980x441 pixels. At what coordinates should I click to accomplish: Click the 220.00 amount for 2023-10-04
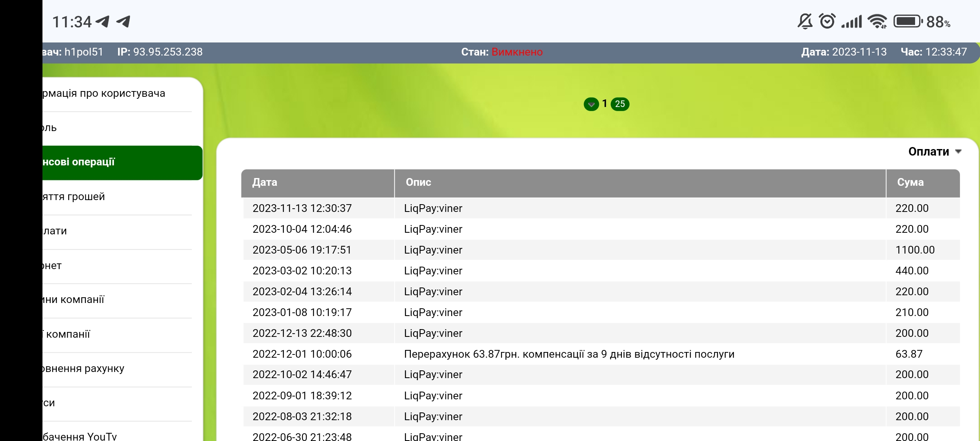click(x=912, y=229)
